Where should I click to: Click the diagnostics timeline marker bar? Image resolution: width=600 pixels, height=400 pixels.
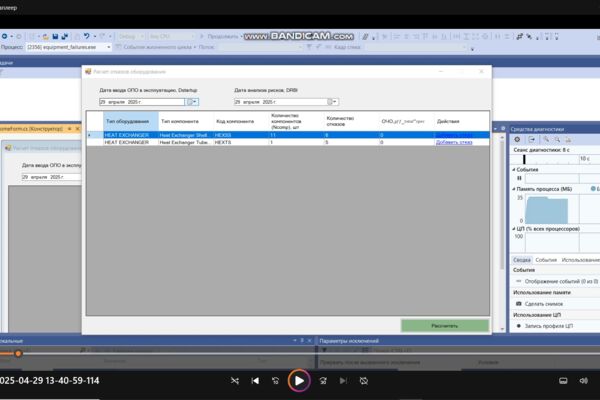pyautogui.click(x=524, y=159)
